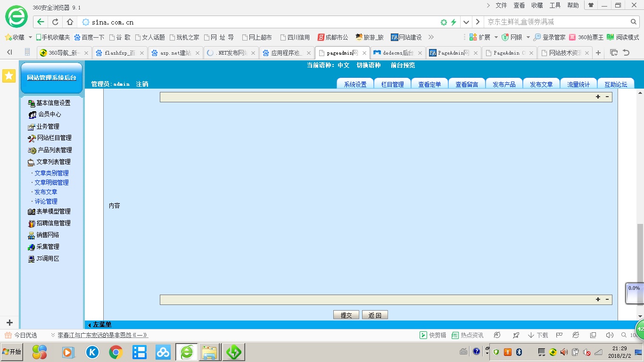The width and height of the screenshot is (644, 362).
Task: Open the 发布文章 top navigation tab
Action: click(x=541, y=84)
